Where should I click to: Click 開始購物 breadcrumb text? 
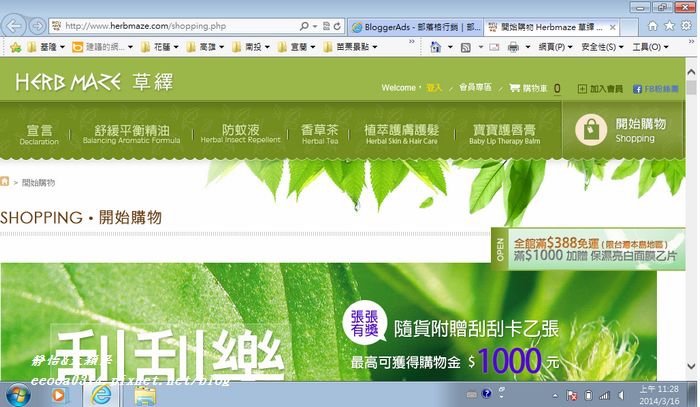point(38,183)
